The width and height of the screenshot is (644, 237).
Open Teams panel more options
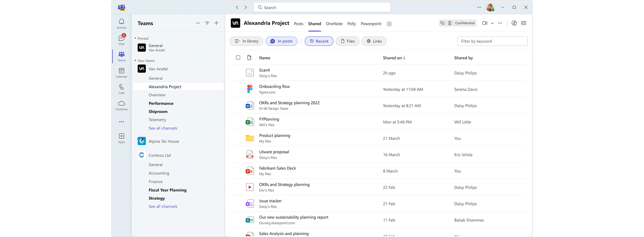point(198,23)
